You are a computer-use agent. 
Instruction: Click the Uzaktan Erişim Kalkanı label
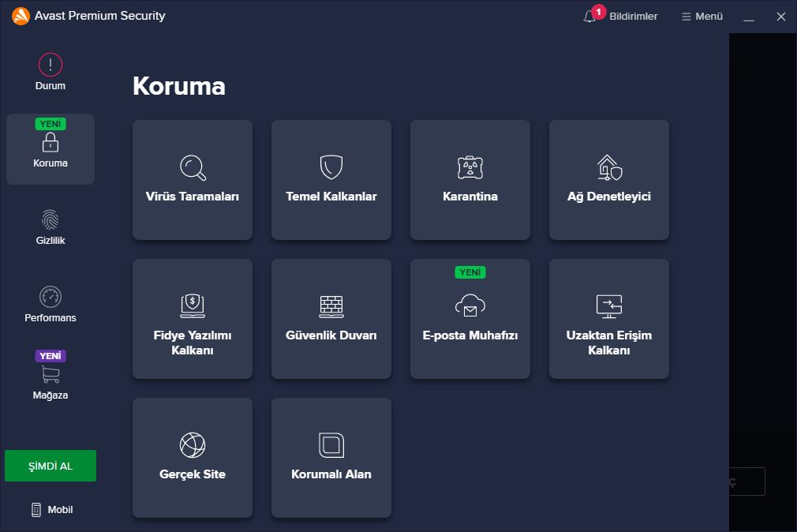(x=609, y=343)
